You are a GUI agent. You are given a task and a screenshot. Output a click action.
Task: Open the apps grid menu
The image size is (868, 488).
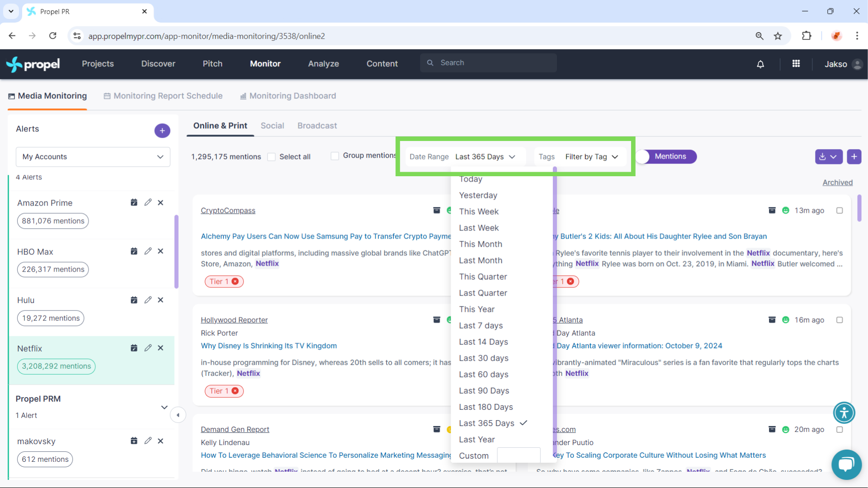coord(796,64)
